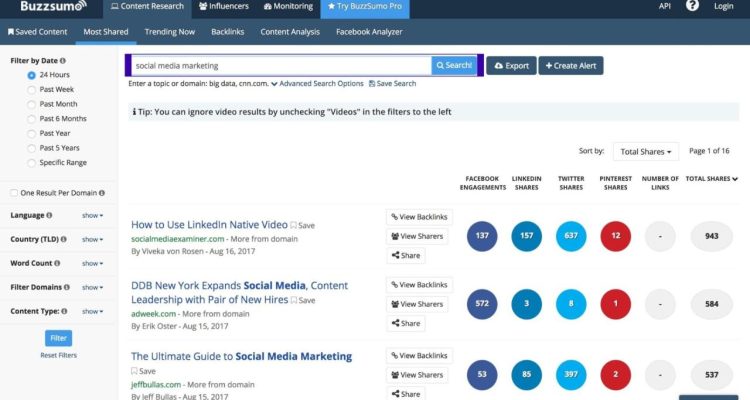The height and width of the screenshot is (400, 750).
Task: Click into the search topic input field
Action: 282,66
